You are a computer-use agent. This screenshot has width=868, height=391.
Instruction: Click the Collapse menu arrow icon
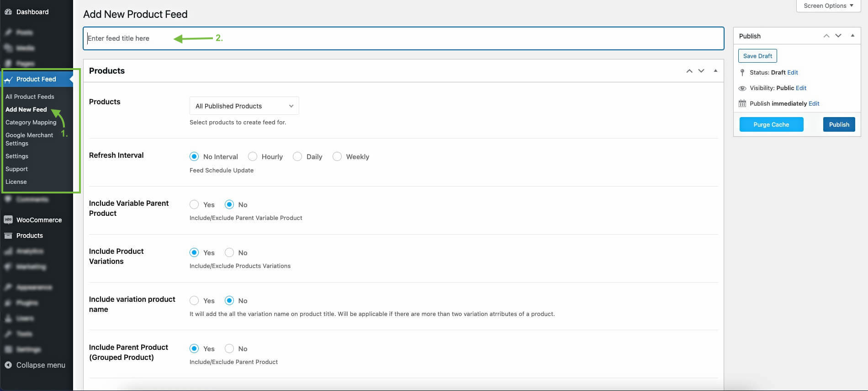coord(8,365)
